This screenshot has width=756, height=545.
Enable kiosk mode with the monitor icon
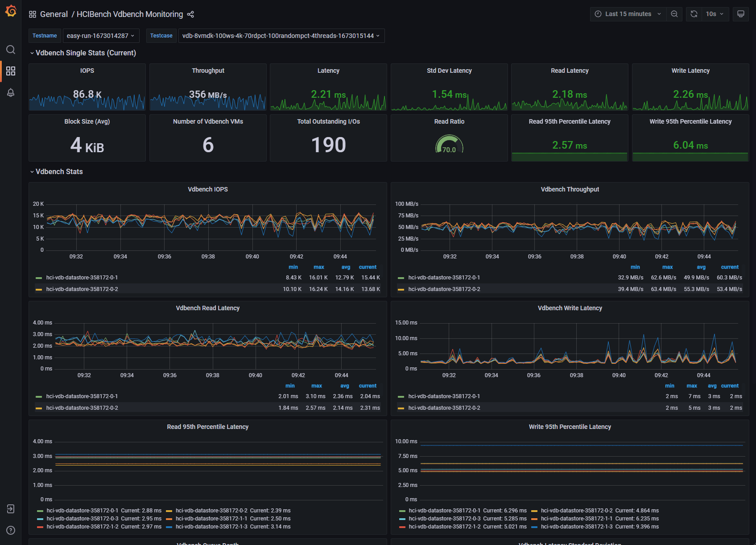(x=740, y=14)
